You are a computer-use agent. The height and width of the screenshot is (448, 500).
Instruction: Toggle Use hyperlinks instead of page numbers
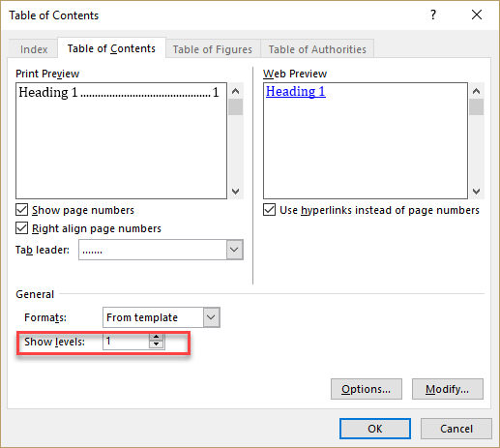pyautogui.click(x=270, y=210)
